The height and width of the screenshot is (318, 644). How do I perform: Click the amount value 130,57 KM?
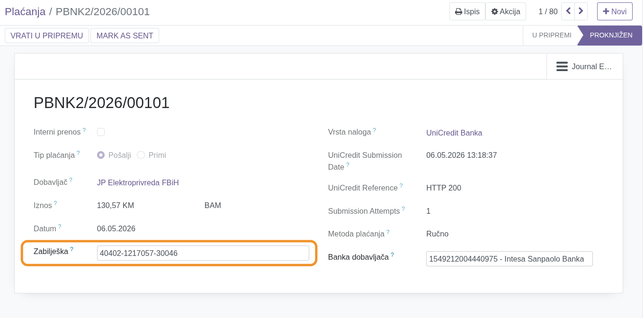(116, 205)
